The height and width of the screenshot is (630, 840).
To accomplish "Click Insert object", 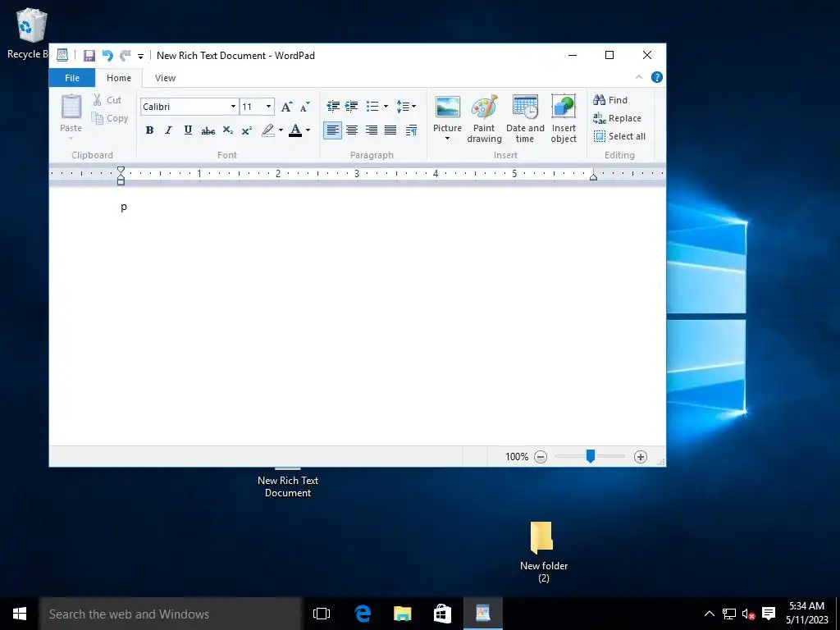I will [x=564, y=119].
